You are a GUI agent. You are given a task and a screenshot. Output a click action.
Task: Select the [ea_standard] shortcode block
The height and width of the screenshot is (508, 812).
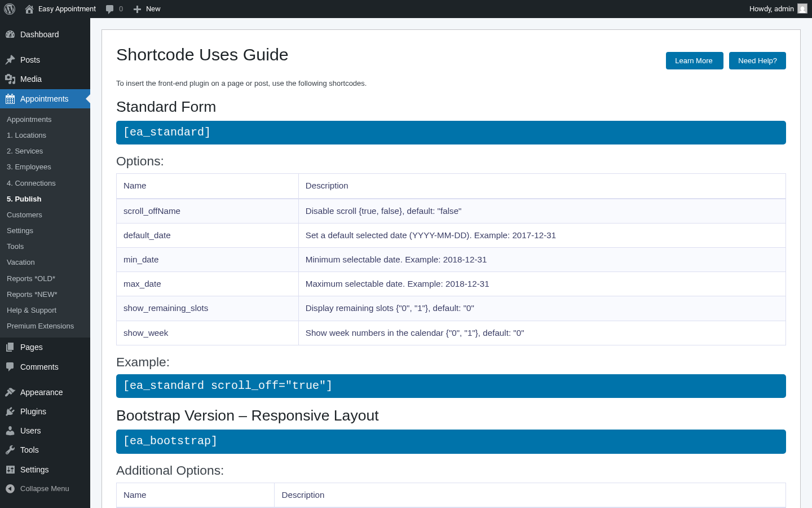coord(451,133)
